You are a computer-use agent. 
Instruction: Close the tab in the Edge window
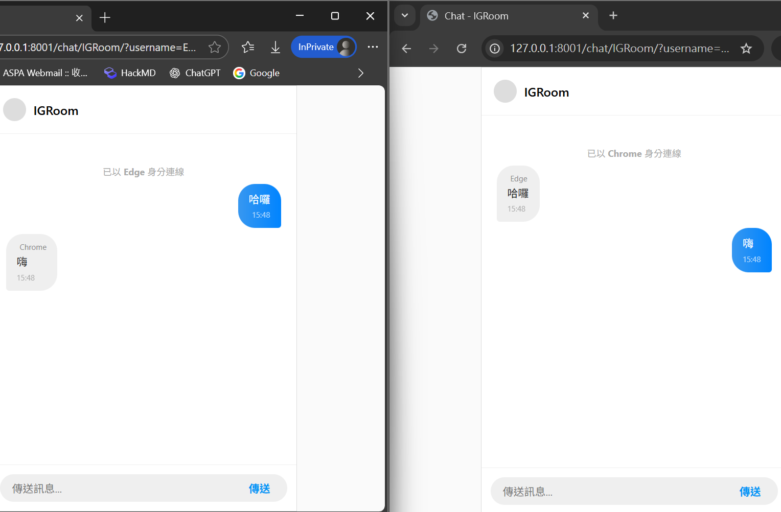(x=79, y=18)
